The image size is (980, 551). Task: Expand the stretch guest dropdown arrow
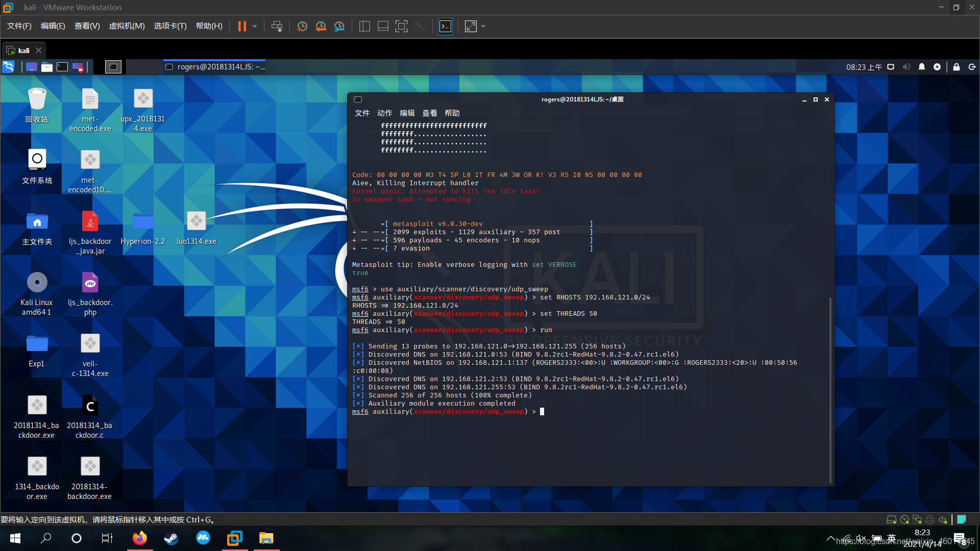[483, 26]
